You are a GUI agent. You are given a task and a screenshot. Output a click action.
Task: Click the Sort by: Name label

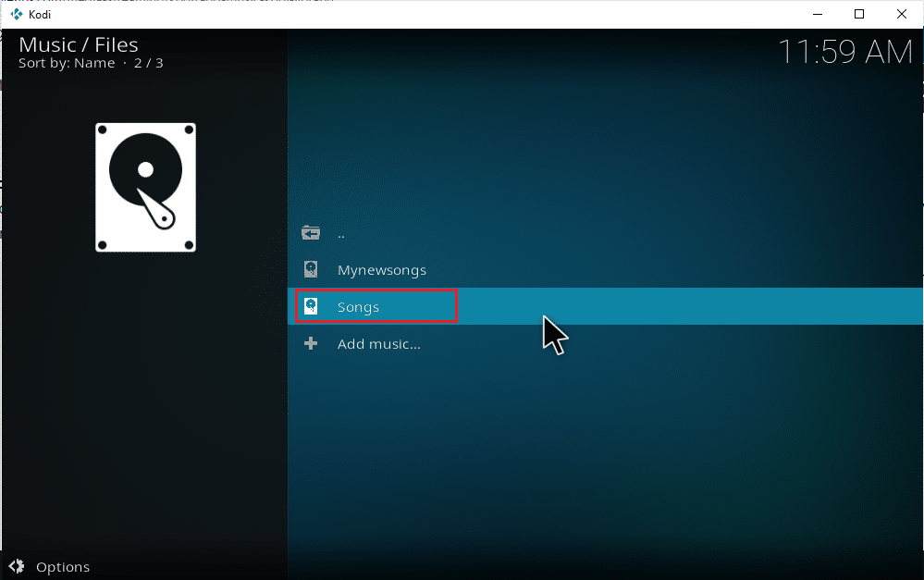[67, 63]
